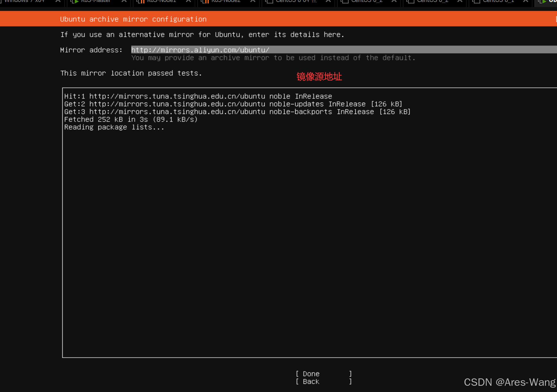Click the VM icon on CentOS 8 64 tab

(270, 1)
